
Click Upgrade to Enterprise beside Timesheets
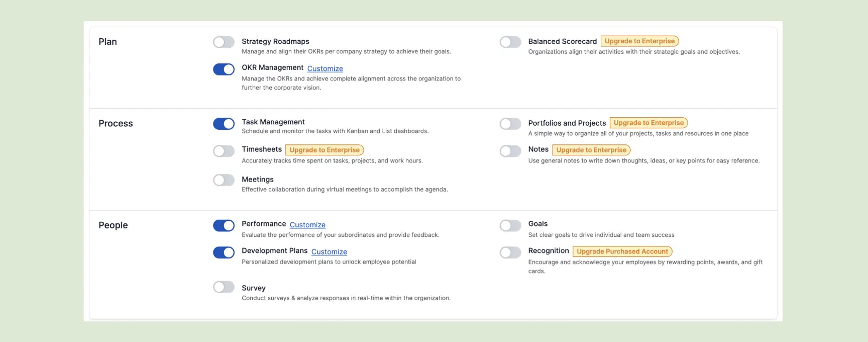[x=324, y=149]
